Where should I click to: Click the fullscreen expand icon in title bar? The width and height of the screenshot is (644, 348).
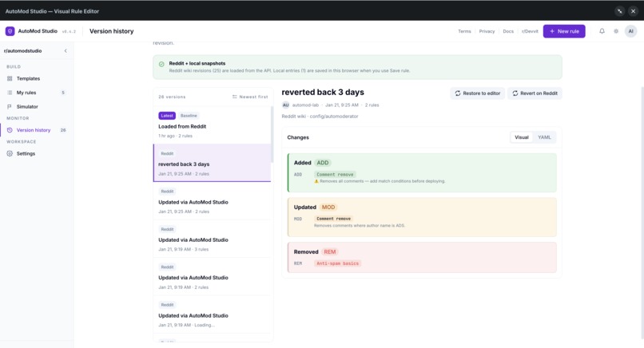(x=619, y=11)
